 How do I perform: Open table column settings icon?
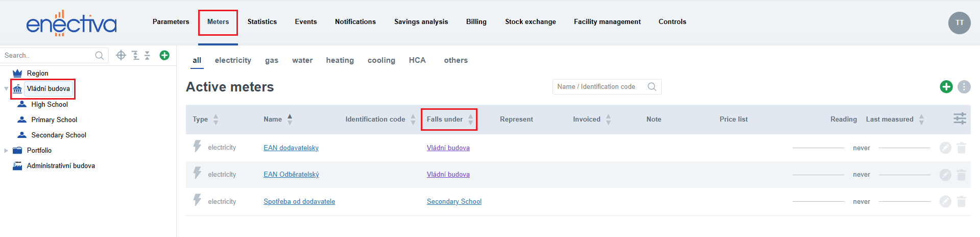(960, 118)
